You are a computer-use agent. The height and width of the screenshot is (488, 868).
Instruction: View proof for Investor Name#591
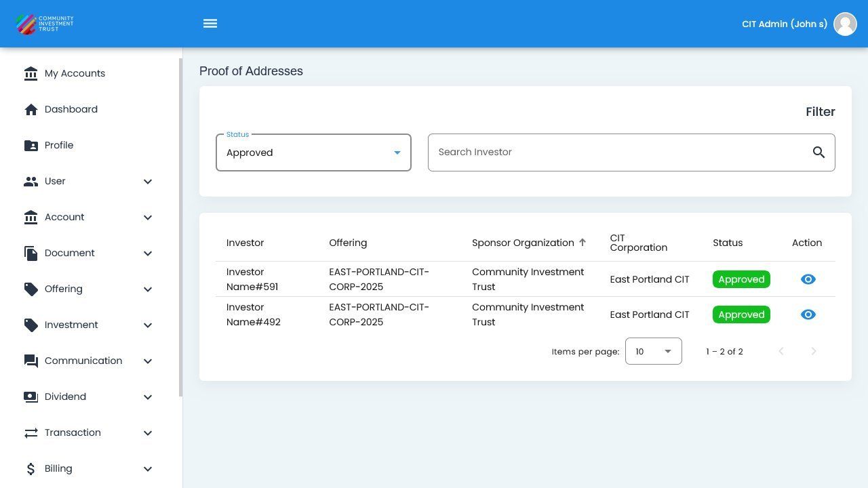pos(808,279)
